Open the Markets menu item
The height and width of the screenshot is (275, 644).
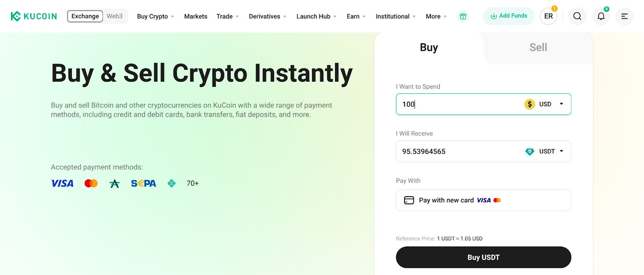coord(196,16)
